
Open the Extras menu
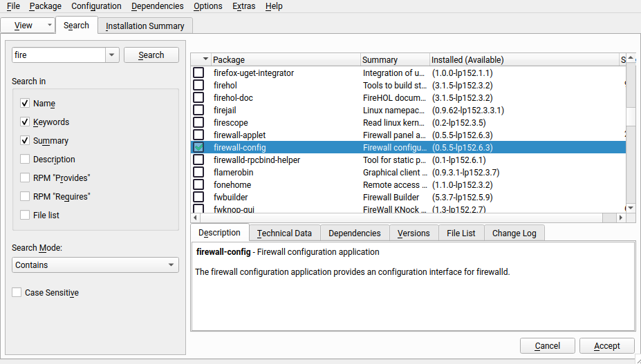(243, 6)
